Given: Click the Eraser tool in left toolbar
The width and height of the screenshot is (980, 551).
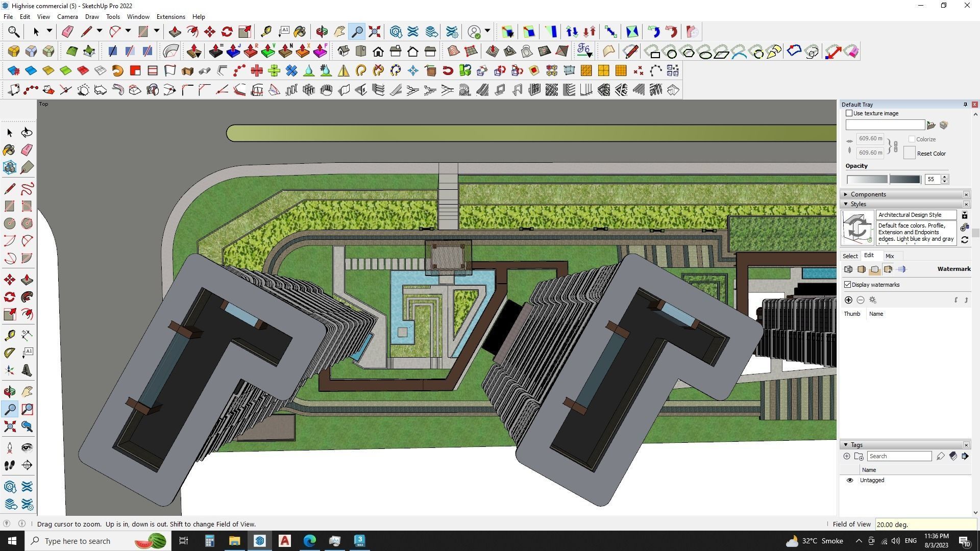Looking at the screenshot, I should [27, 150].
